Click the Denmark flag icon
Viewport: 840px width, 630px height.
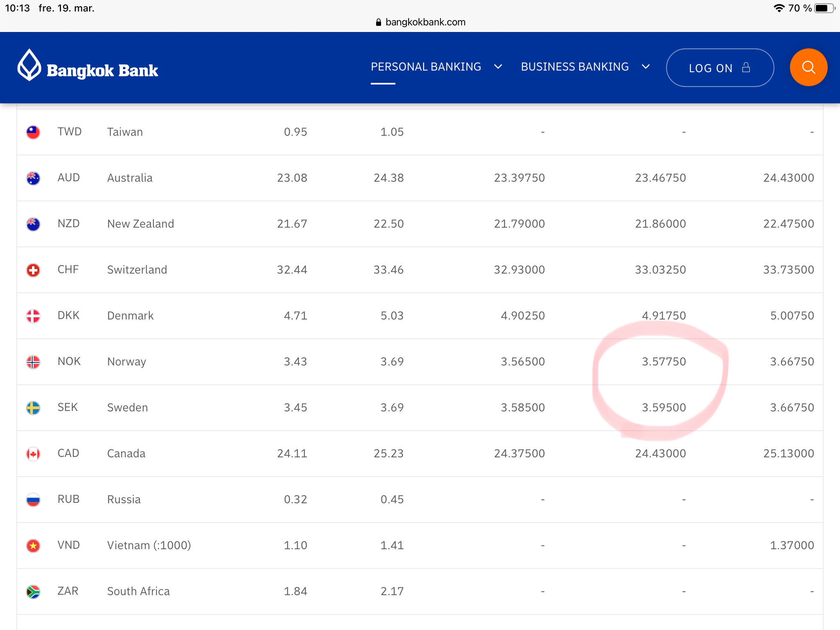(33, 316)
